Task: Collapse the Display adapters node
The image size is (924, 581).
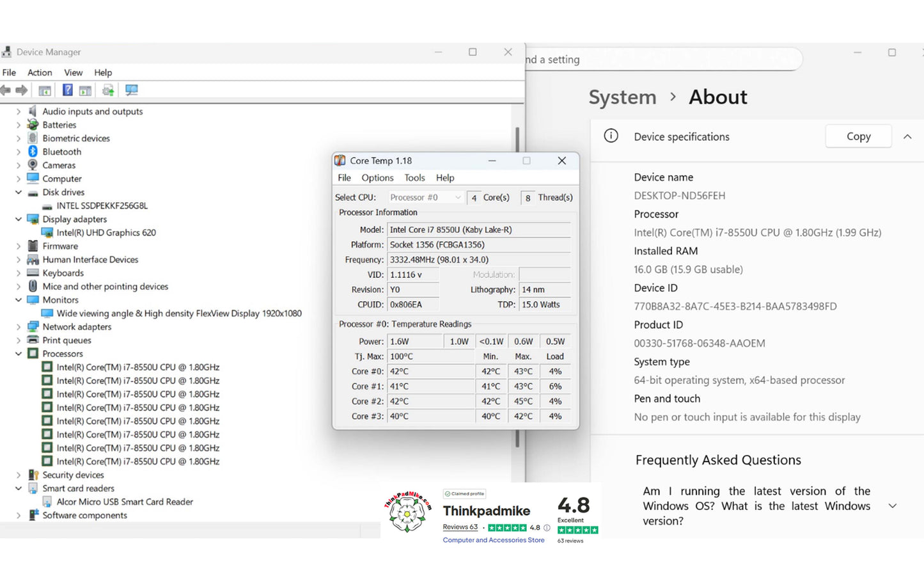Action: coord(19,219)
